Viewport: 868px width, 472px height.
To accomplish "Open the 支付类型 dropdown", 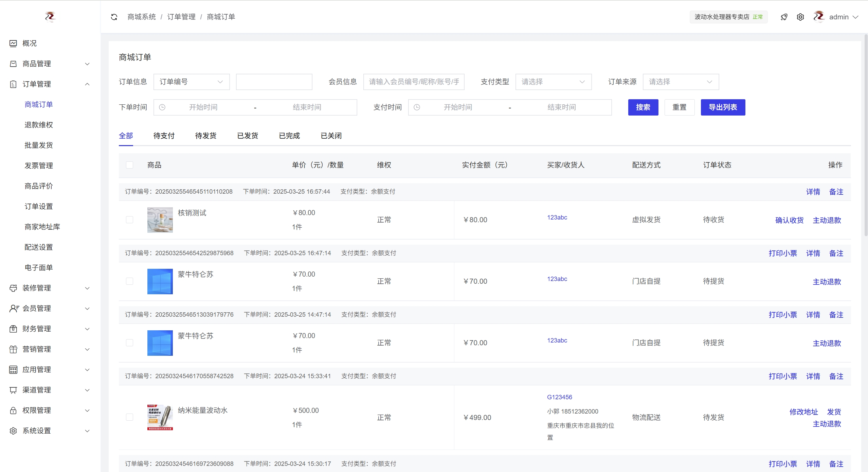I will click(x=554, y=82).
